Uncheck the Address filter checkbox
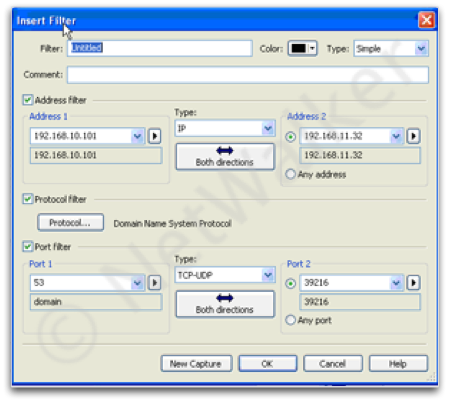 tap(28, 100)
